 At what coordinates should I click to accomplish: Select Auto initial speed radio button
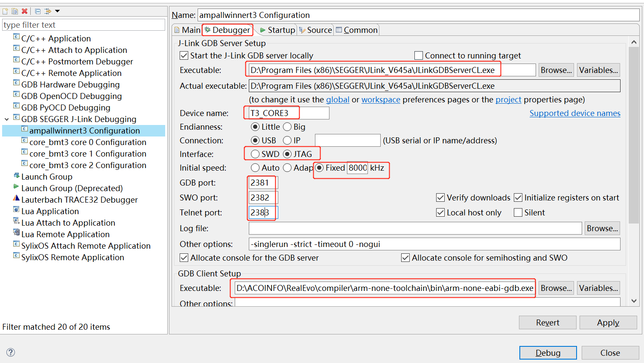tap(255, 168)
